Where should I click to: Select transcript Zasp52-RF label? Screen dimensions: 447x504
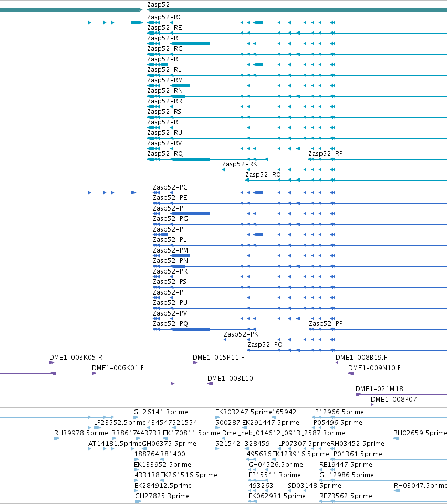(164, 38)
